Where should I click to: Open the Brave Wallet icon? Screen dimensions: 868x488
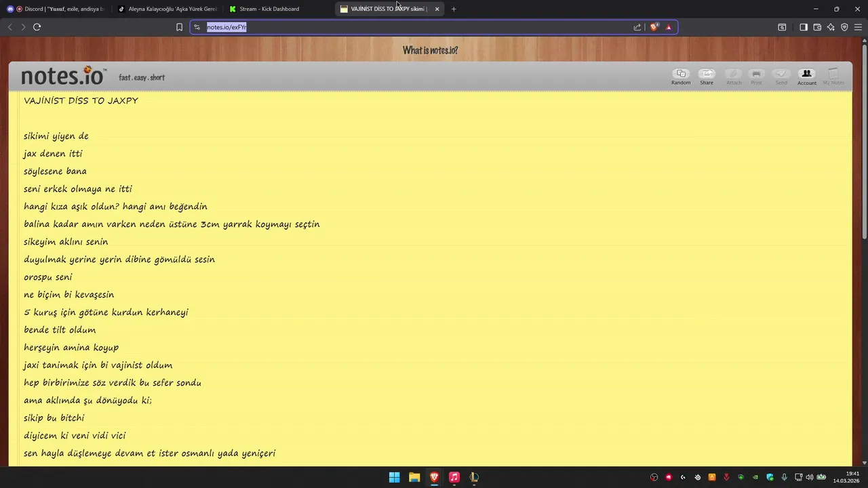pyautogui.click(x=817, y=27)
